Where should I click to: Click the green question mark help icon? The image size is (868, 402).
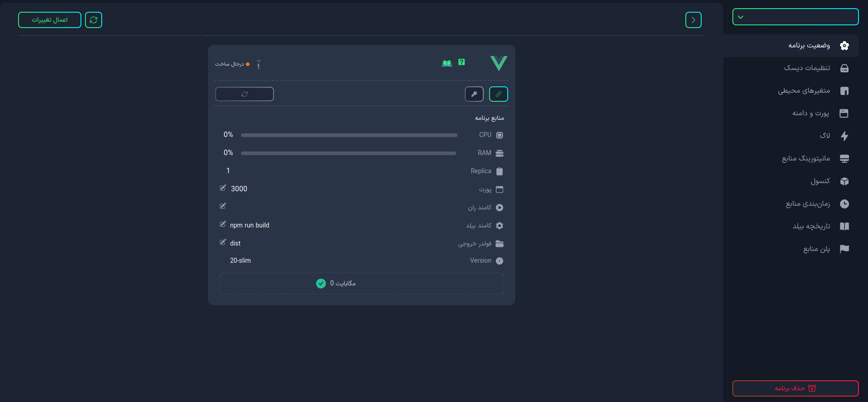coord(462,62)
